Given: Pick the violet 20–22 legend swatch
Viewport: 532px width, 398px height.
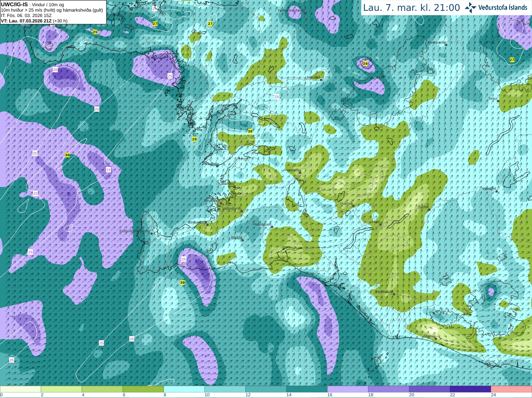Looking at the screenshot, I should pos(430,389).
